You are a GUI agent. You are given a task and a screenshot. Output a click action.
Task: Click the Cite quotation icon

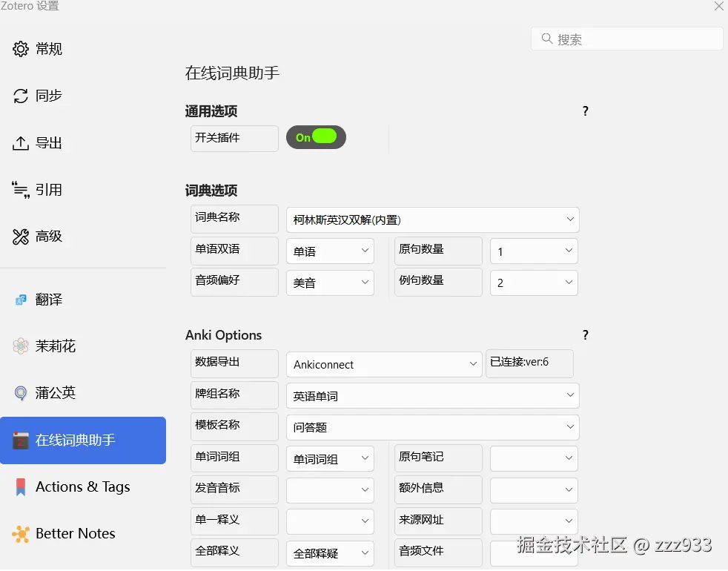point(21,190)
